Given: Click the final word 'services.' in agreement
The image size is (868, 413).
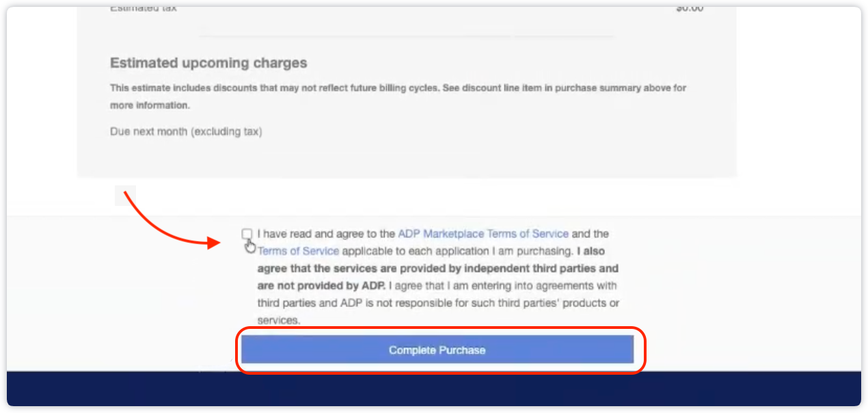Looking at the screenshot, I should [x=278, y=320].
